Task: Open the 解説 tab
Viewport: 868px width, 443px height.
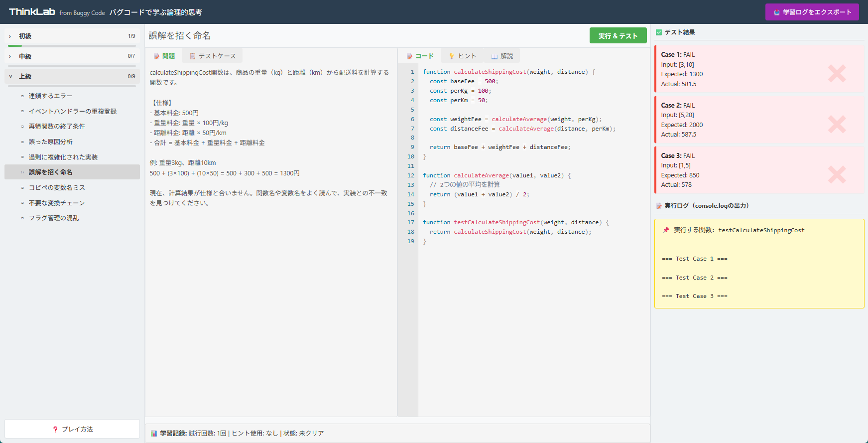Action: tap(502, 56)
